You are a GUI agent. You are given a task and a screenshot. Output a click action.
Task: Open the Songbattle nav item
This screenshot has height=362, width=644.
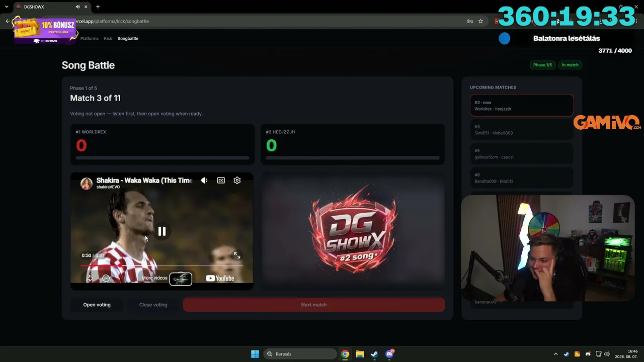(x=128, y=38)
